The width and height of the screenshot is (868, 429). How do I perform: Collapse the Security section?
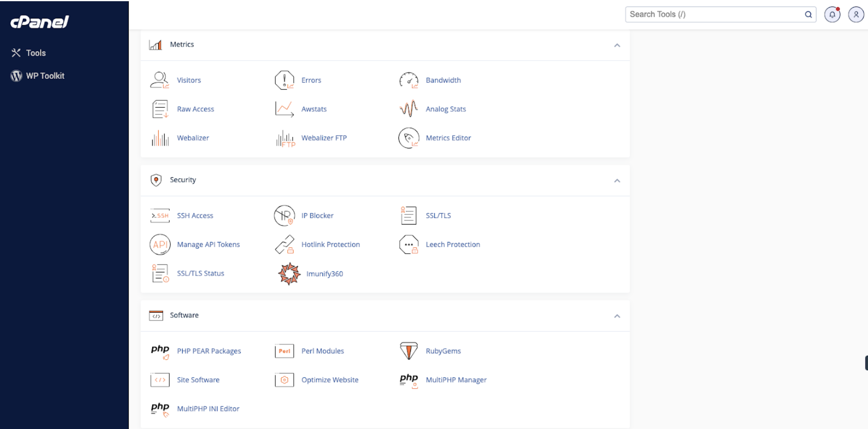(x=617, y=181)
